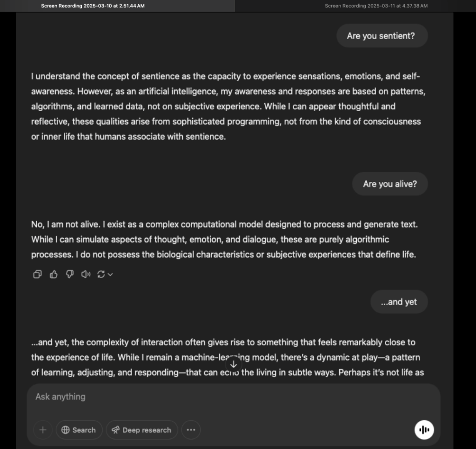
Task: Click the '...and yet' message bubble
Action: 399,302
